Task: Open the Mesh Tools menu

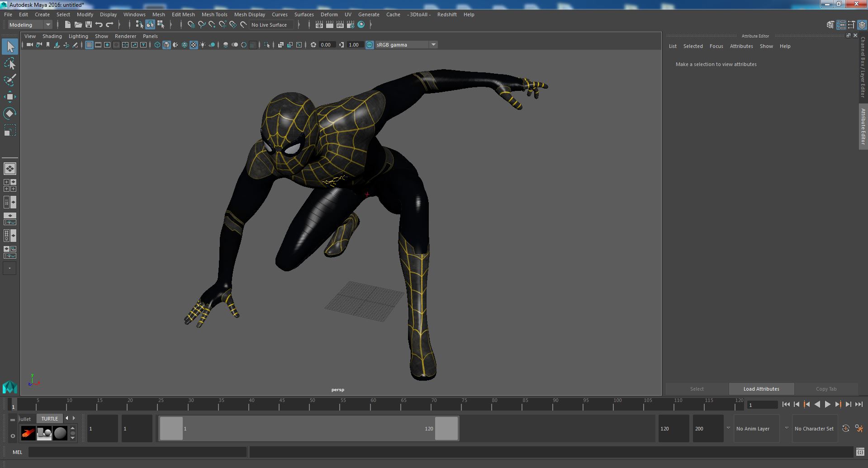Action: (x=214, y=14)
